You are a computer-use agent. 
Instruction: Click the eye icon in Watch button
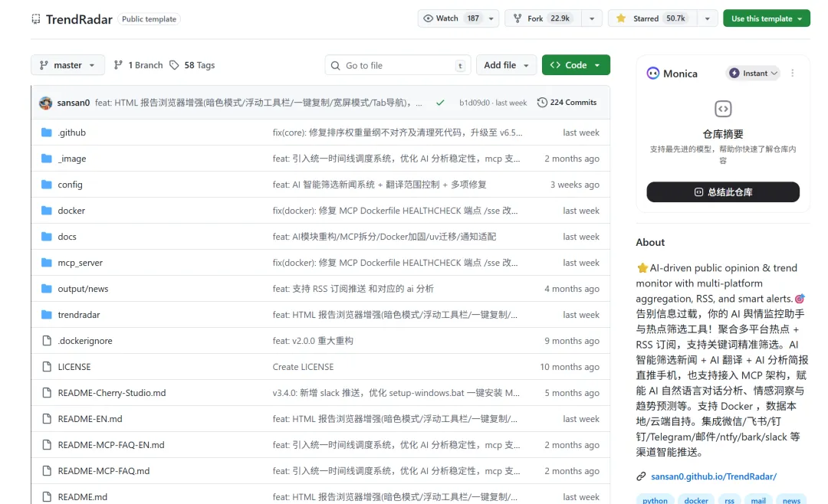pyautogui.click(x=429, y=18)
